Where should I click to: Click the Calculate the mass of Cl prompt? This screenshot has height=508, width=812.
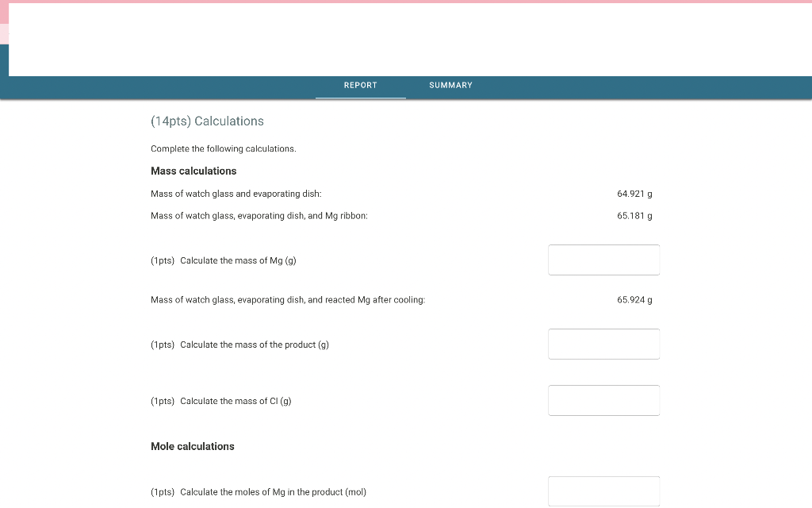(x=220, y=401)
